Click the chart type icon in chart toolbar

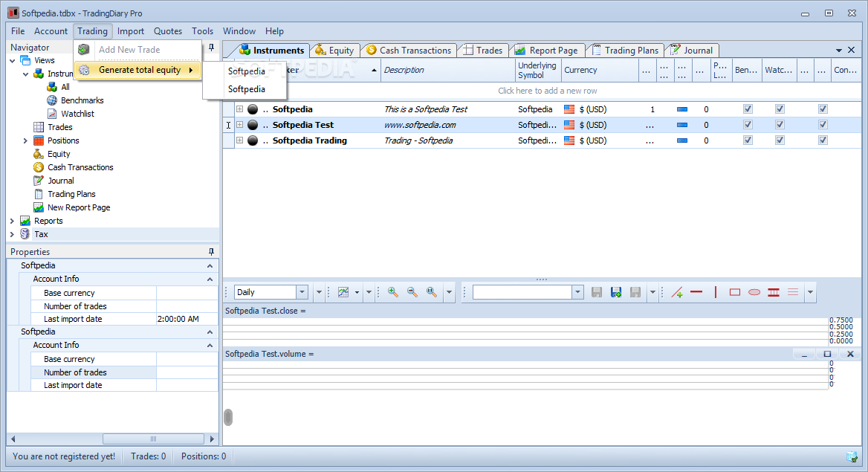pyautogui.click(x=343, y=292)
